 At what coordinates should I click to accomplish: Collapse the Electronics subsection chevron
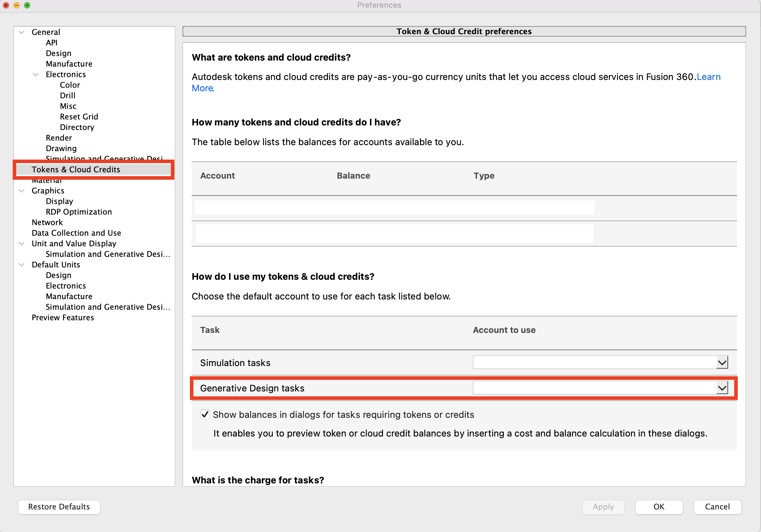(x=36, y=74)
